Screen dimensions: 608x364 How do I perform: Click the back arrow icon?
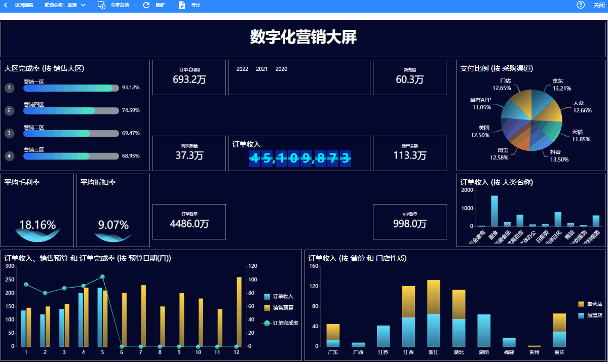point(6,5)
